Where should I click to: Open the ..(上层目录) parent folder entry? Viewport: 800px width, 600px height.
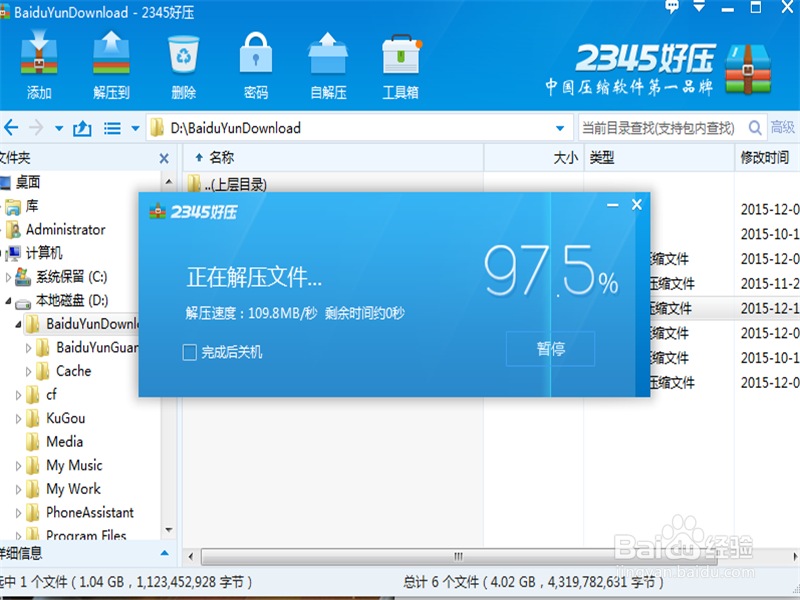[228, 184]
